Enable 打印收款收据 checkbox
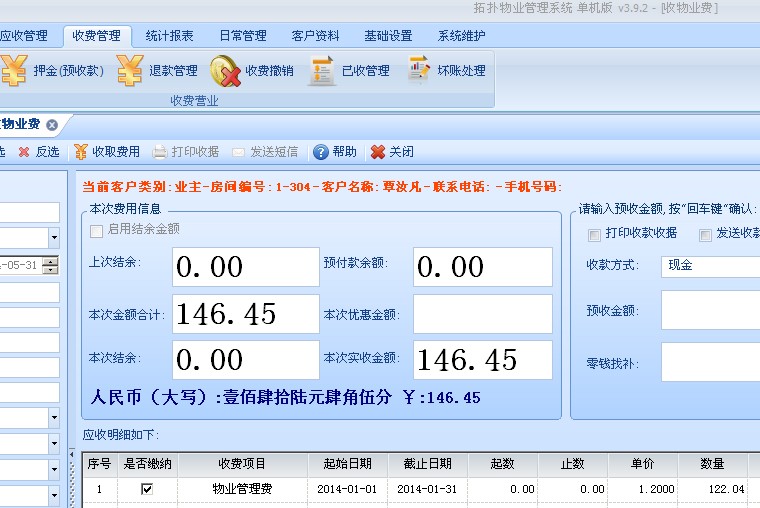760x508 pixels. 595,234
